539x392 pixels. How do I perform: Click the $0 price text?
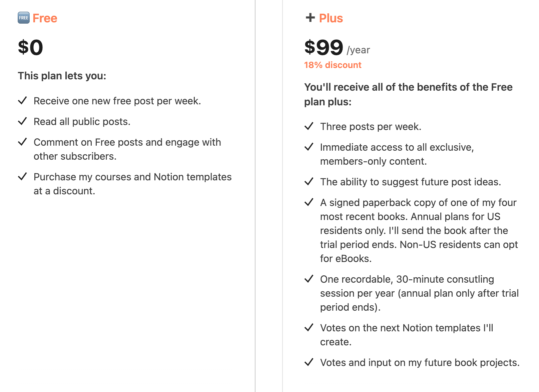pyautogui.click(x=30, y=47)
